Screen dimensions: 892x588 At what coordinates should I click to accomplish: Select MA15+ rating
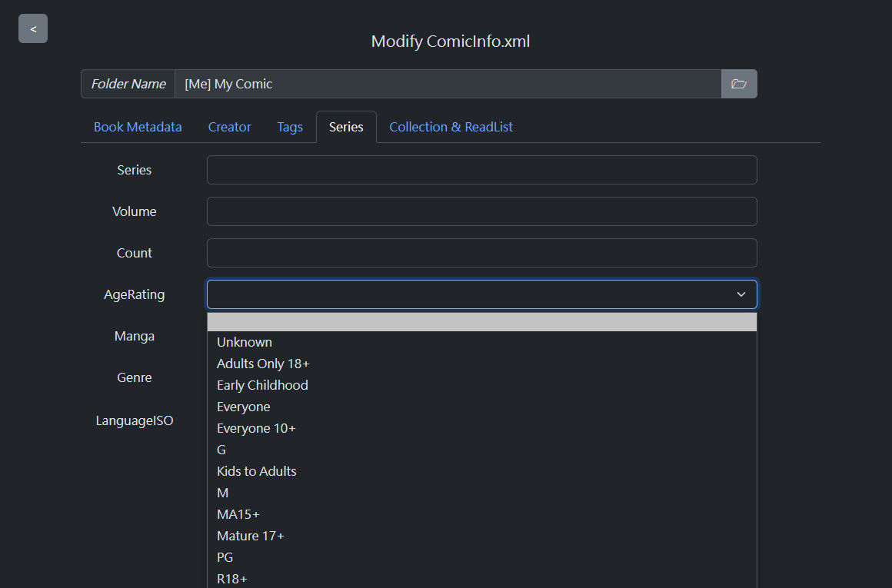tap(482, 515)
